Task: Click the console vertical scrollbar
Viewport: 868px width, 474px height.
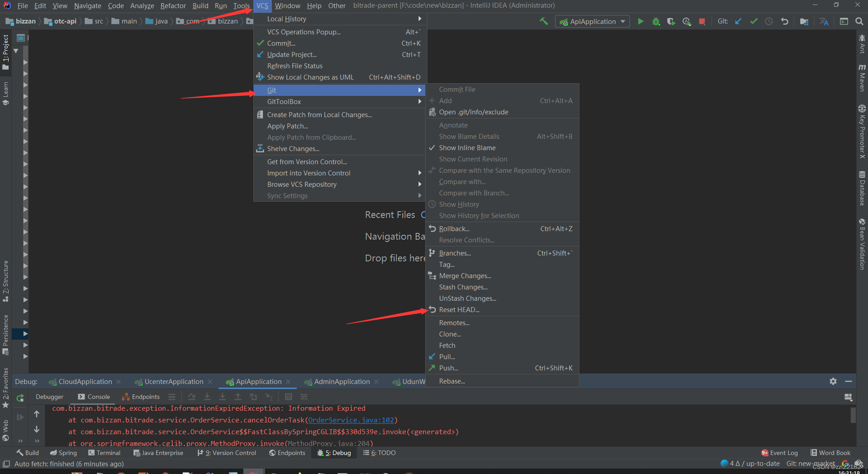Action: pos(853,415)
